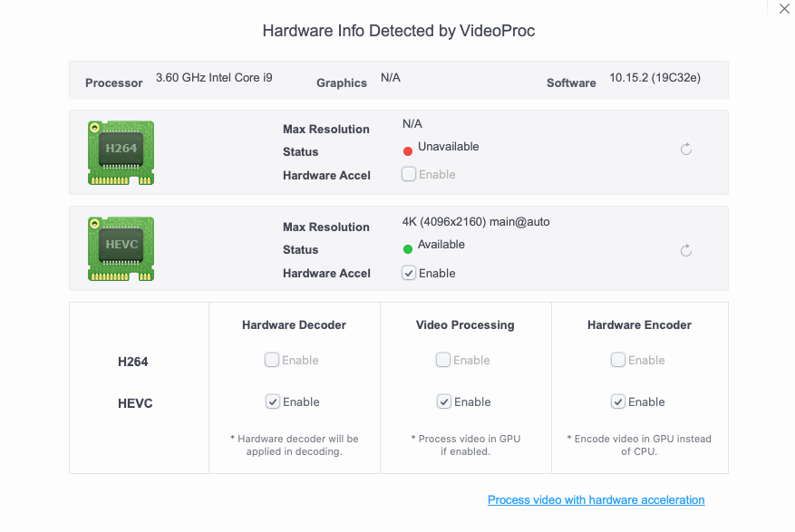Enable H264 Hardware Decoder checkbox
Viewport: 795px width, 532px height.
(x=272, y=360)
